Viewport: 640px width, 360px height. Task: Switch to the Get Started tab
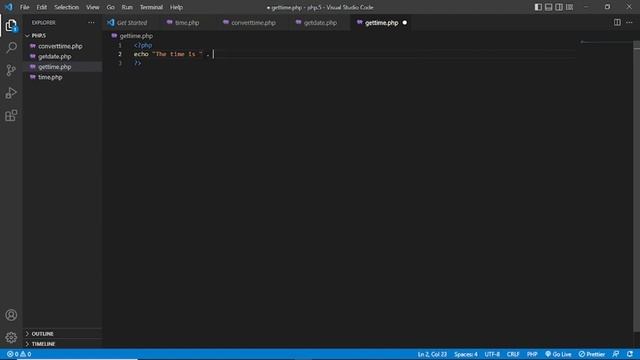(131, 23)
